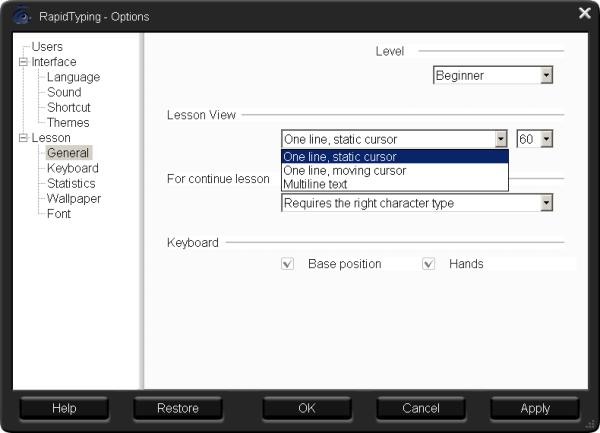Toggle the Base position checkbox
This screenshot has height=433, width=600.
[287, 264]
